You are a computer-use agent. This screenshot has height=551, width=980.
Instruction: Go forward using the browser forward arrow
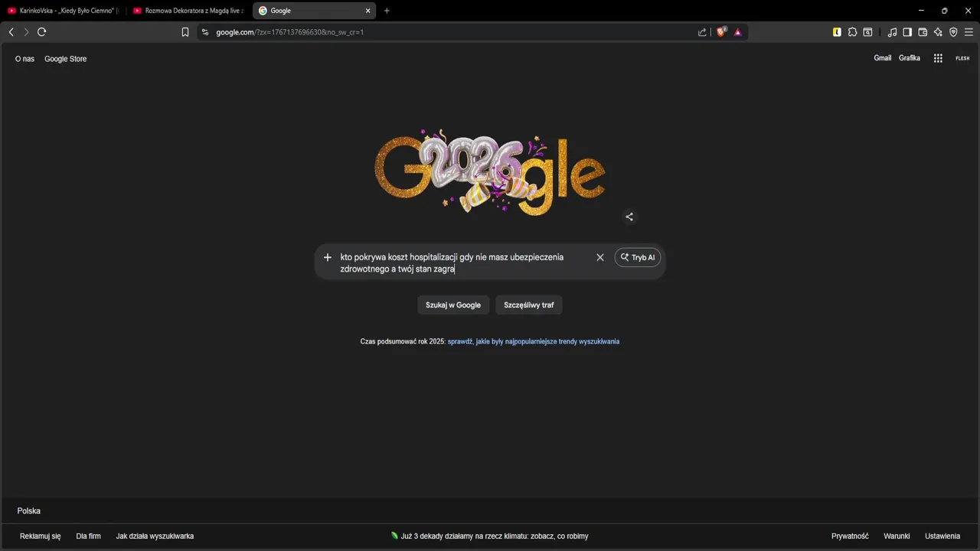click(26, 32)
